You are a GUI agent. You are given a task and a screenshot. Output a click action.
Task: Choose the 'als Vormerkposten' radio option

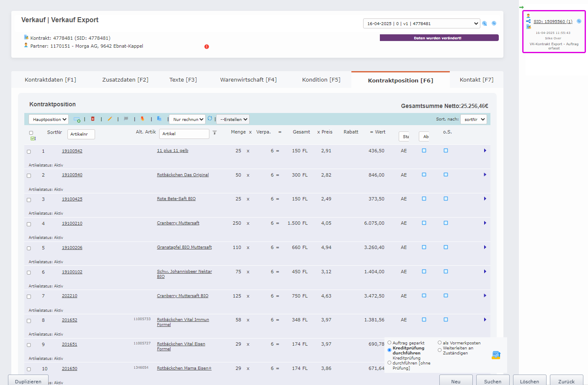tap(440, 343)
